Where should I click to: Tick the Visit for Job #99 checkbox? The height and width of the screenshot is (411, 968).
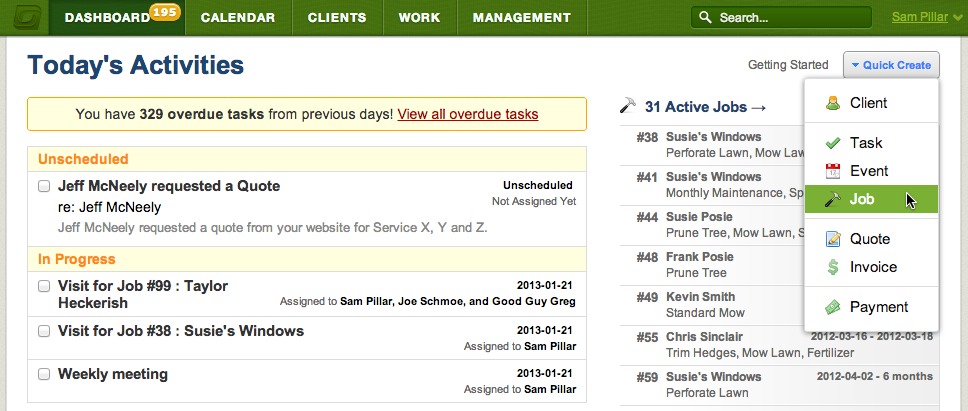[44, 286]
